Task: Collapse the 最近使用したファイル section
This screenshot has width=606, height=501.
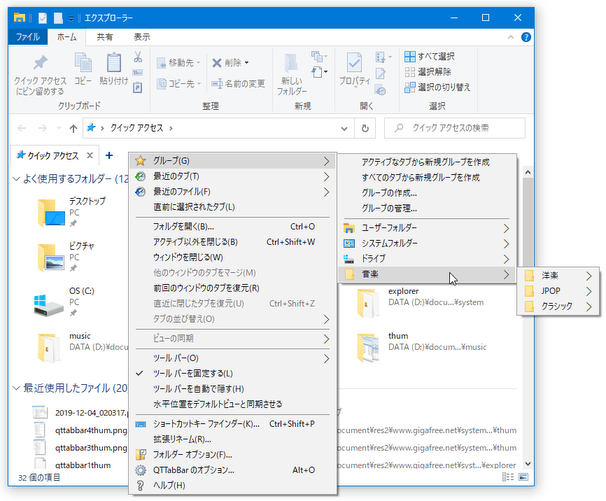Action: (17, 388)
